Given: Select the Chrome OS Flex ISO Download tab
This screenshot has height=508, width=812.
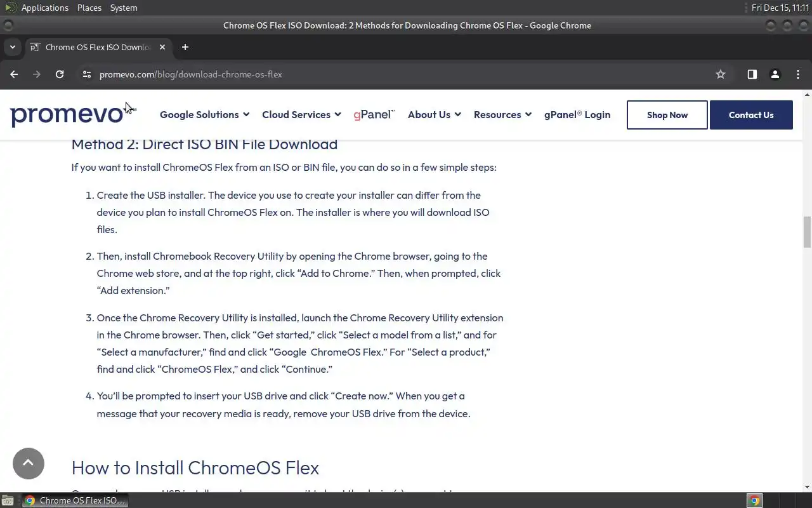Looking at the screenshot, I should point(97,47).
